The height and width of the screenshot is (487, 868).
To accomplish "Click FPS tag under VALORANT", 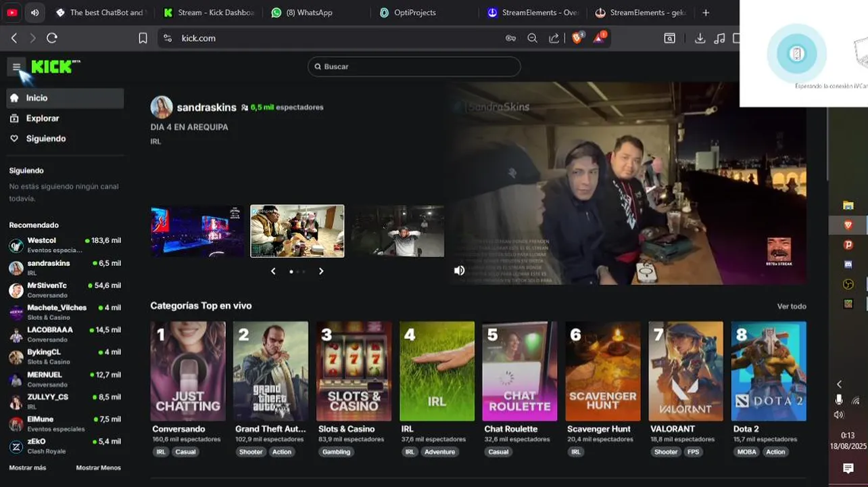I will coord(693,452).
